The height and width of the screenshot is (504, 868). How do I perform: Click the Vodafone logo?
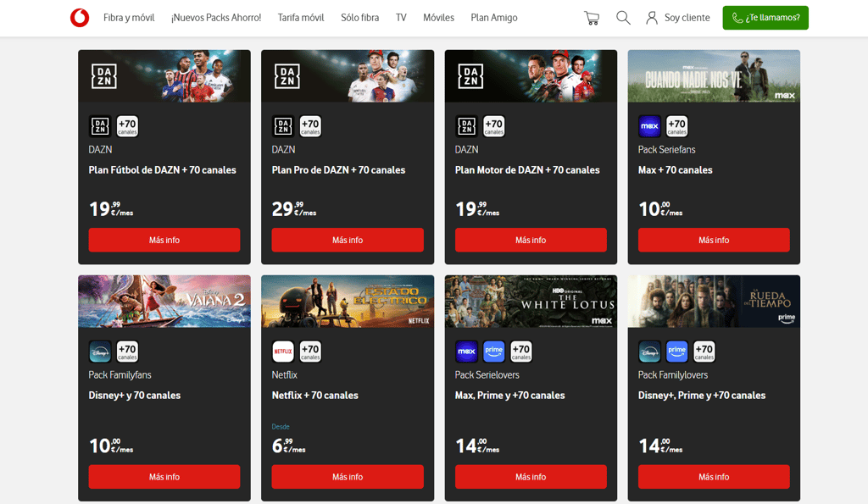point(80,18)
